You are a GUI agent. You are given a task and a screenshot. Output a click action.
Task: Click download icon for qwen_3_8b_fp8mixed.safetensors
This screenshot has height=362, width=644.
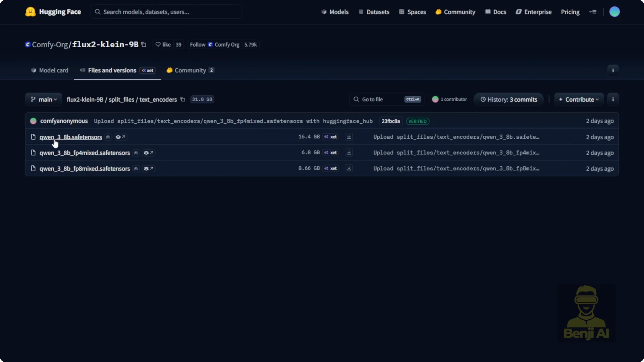[349, 168]
